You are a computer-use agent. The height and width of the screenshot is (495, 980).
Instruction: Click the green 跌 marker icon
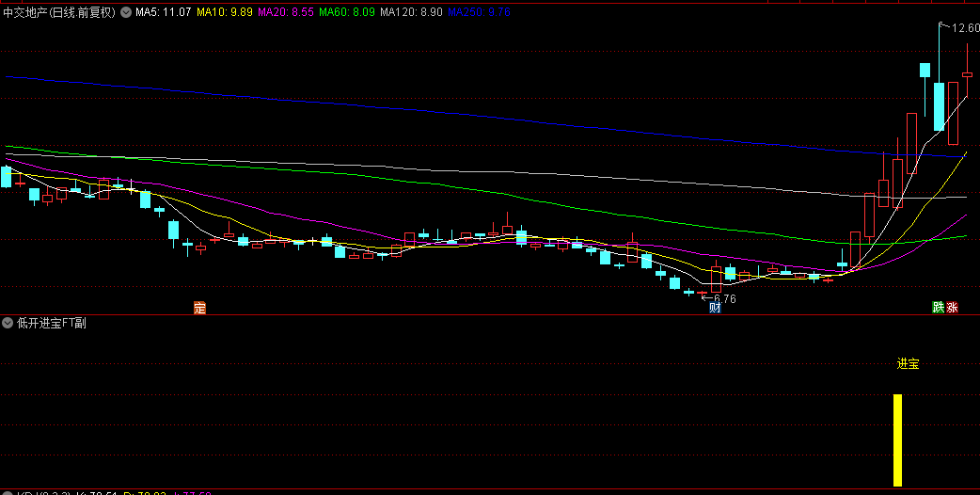(x=938, y=308)
